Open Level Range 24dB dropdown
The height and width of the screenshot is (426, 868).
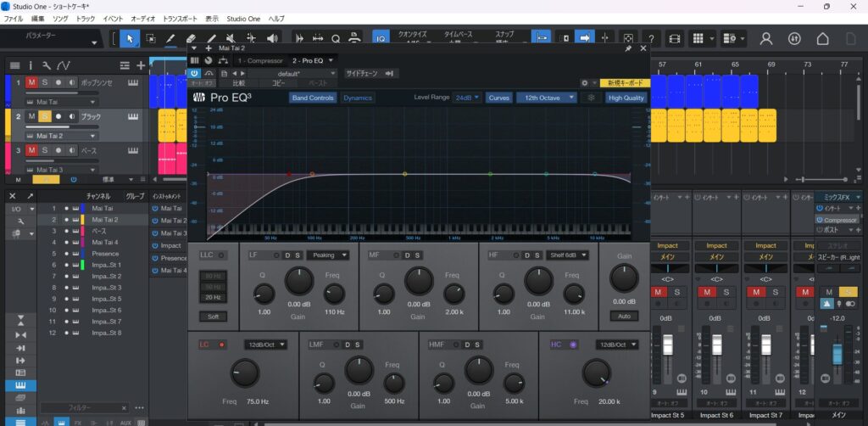coord(467,98)
